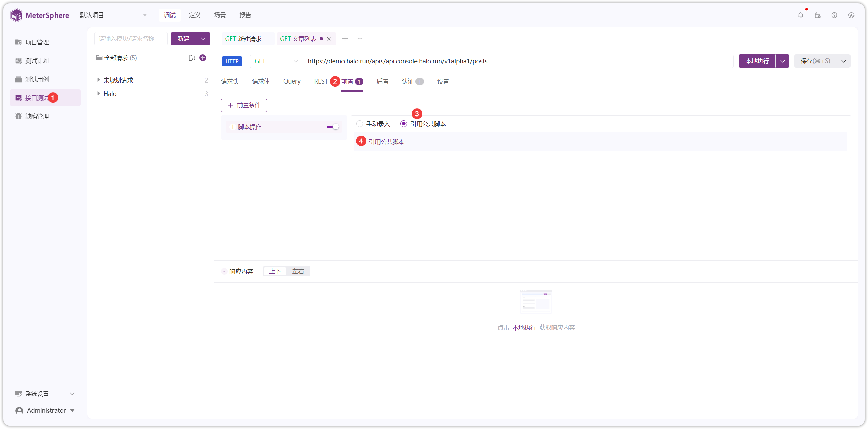Switch to the 定义 top tab
Image resolution: width=868 pixels, height=429 pixels.
(195, 15)
